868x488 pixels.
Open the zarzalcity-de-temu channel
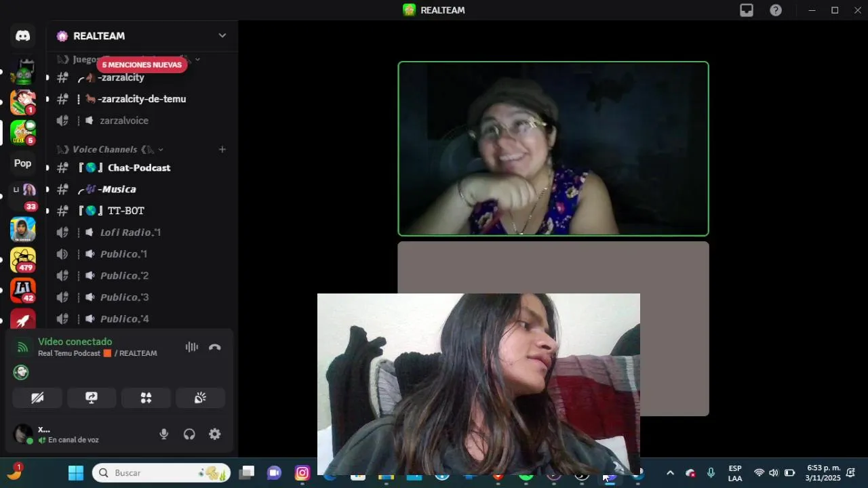141,99
